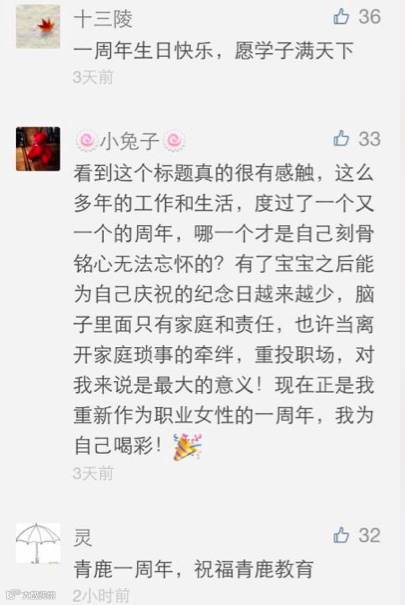The width and height of the screenshot is (405, 605).
Task: Tap the like count 33
Action: click(x=370, y=139)
